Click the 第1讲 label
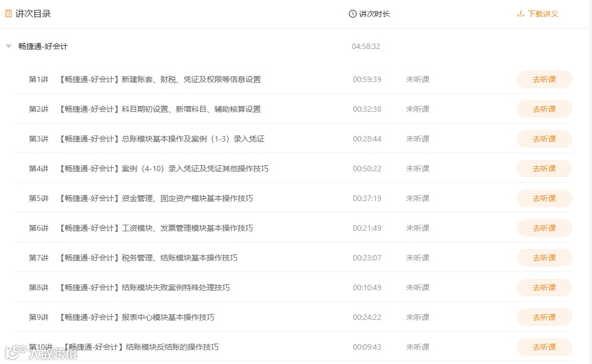Viewport: 592px width, 364px height. [39, 79]
